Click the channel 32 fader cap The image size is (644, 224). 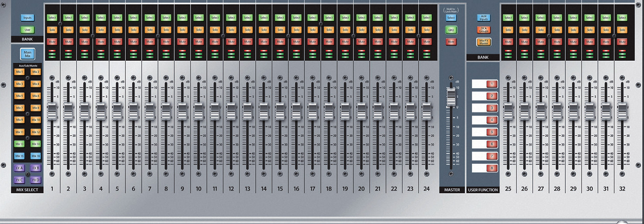[622, 111]
